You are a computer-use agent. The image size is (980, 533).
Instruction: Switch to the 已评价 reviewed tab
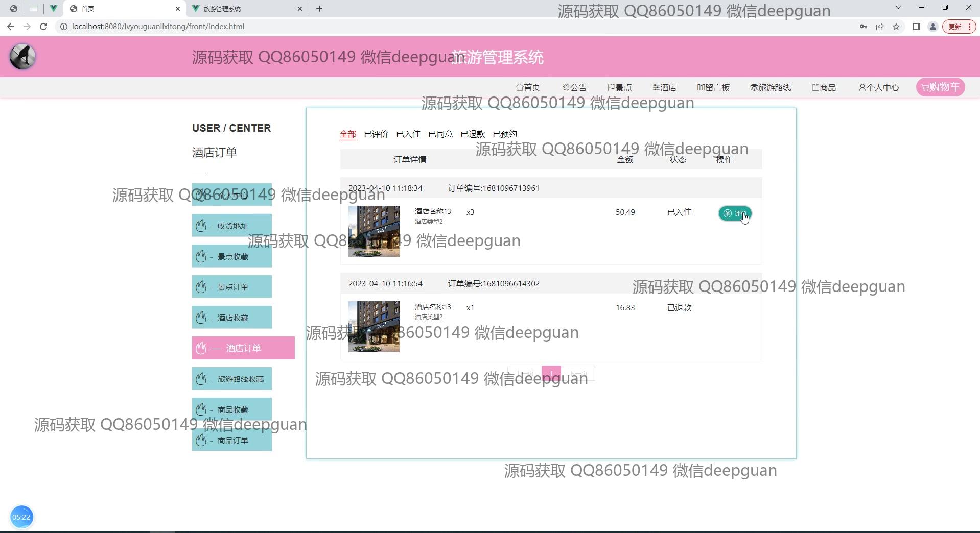click(x=376, y=134)
